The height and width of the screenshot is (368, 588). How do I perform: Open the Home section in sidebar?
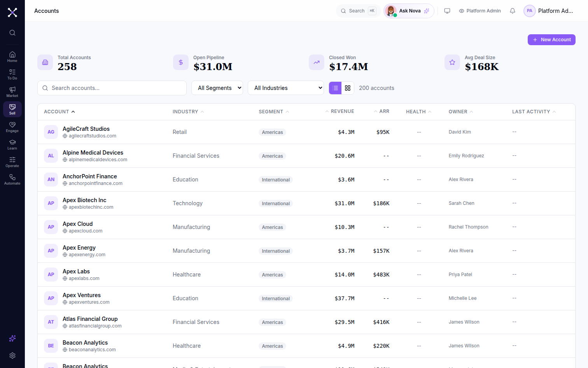[x=12, y=57]
